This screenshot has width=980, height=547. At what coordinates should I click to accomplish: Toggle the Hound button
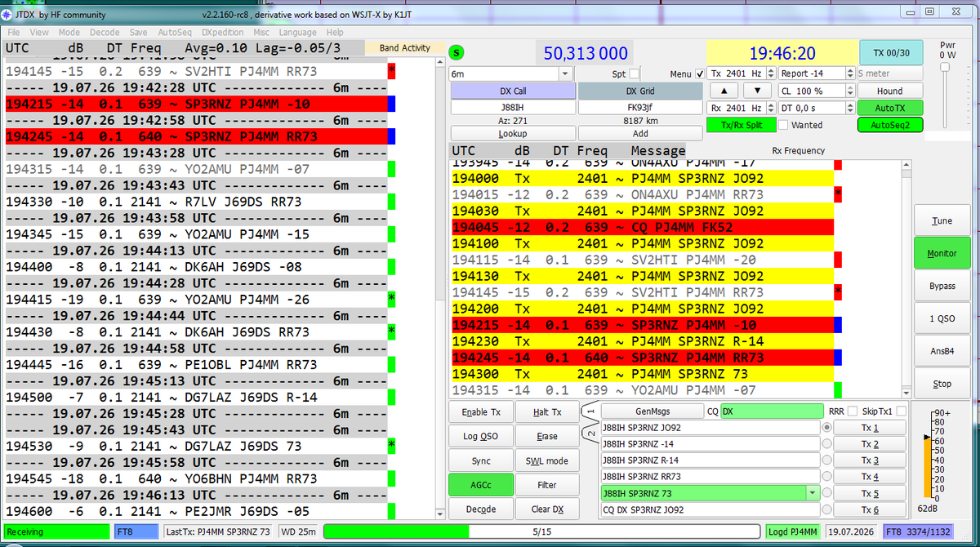pyautogui.click(x=889, y=91)
